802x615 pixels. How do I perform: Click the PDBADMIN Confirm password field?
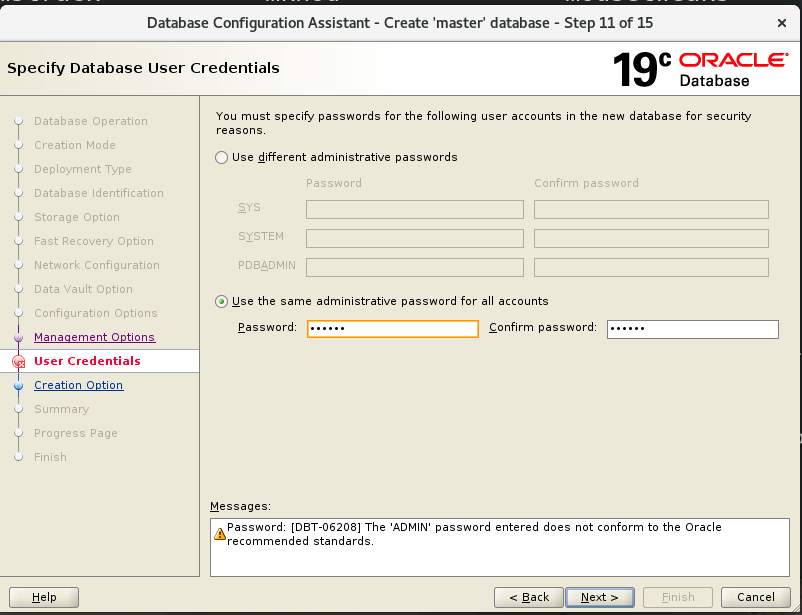(x=651, y=267)
